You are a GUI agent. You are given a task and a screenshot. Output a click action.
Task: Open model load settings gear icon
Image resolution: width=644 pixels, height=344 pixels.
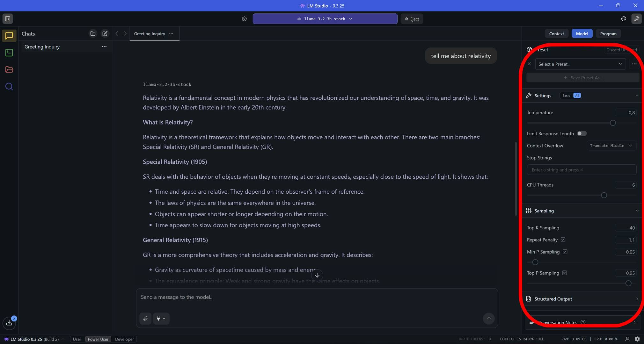(x=244, y=19)
